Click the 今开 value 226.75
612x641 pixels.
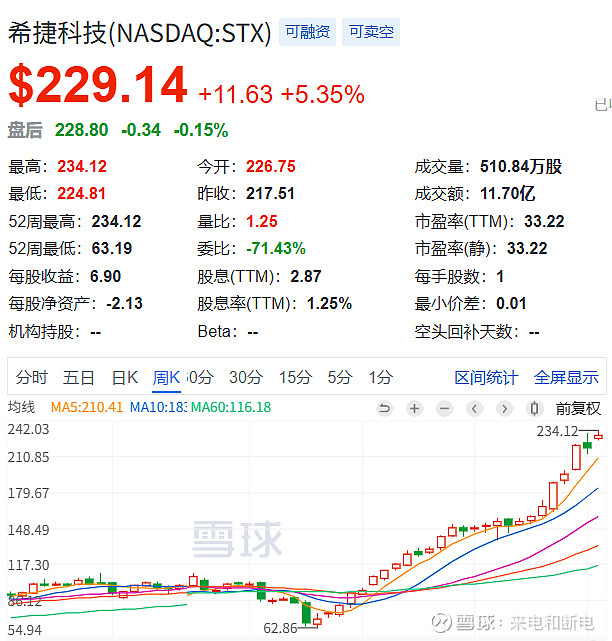(x=271, y=166)
